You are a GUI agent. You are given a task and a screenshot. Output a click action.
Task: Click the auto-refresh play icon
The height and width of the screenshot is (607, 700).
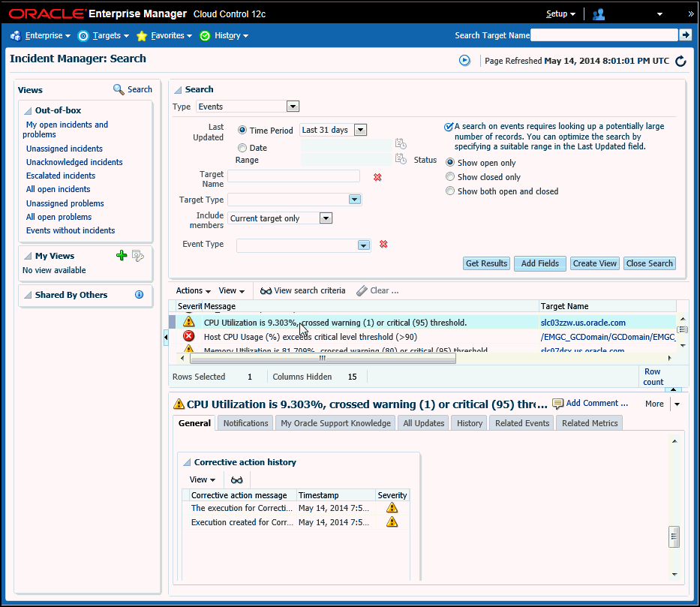(464, 60)
